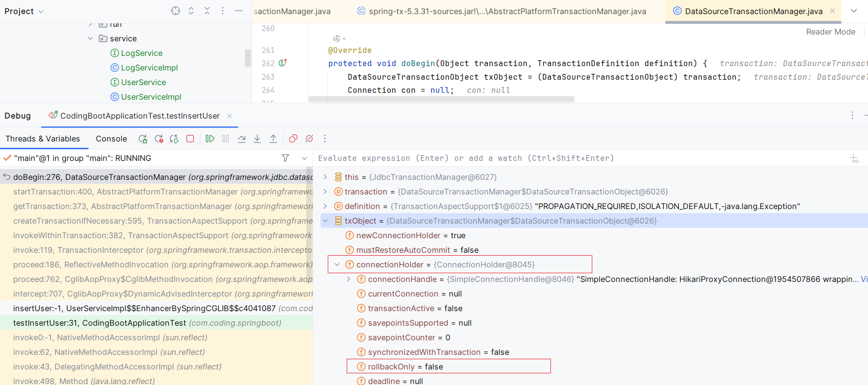Open thread selector dropdown
868x385 pixels.
point(304,158)
